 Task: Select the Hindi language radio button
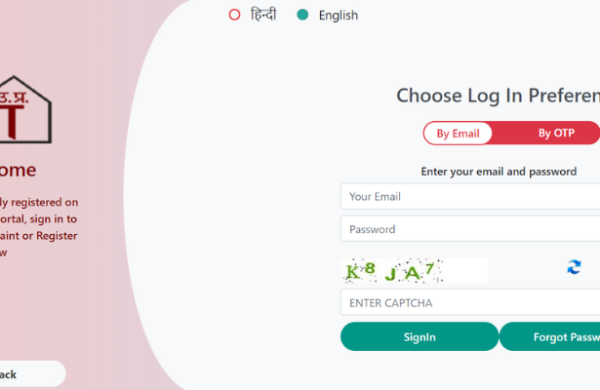[234, 15]
